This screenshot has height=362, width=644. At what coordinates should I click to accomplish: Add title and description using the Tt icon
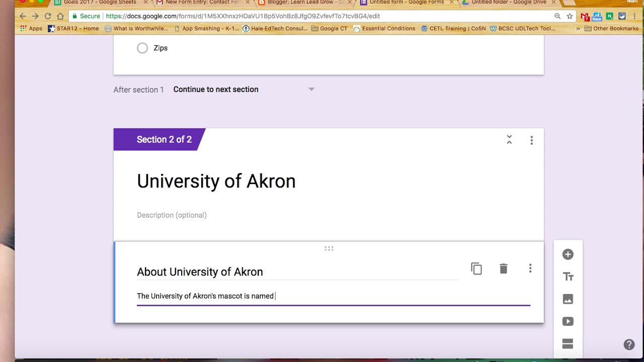[x=568, y=277]
